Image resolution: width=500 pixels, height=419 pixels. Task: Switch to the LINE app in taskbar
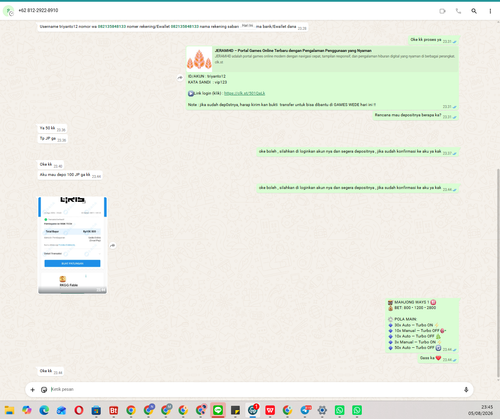point(218,410)
